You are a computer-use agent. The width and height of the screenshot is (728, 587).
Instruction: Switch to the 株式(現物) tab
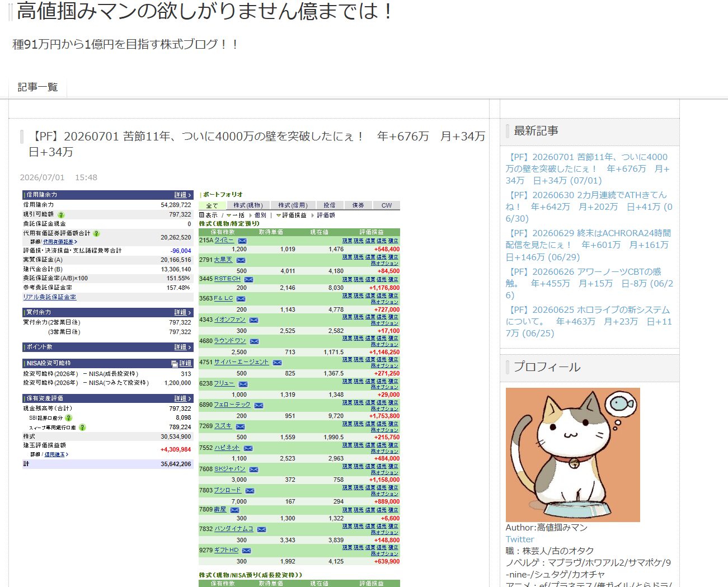(x=248, y=205)
